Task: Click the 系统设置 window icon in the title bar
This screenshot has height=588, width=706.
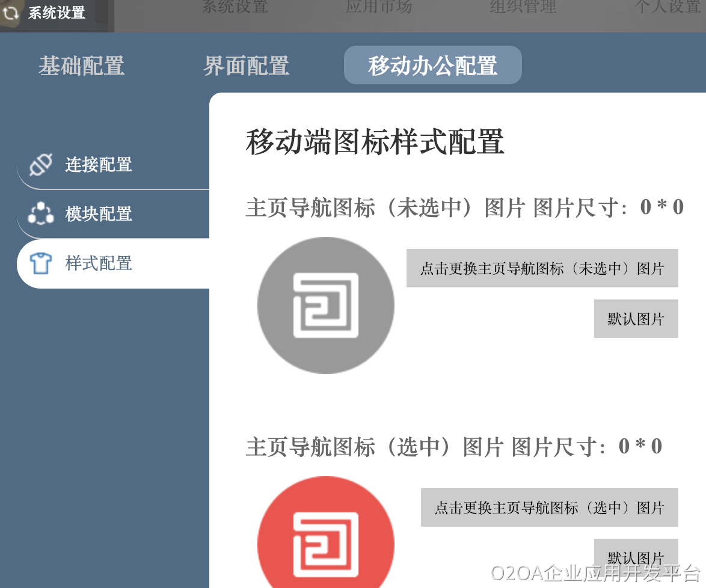Action: (11, 13)
